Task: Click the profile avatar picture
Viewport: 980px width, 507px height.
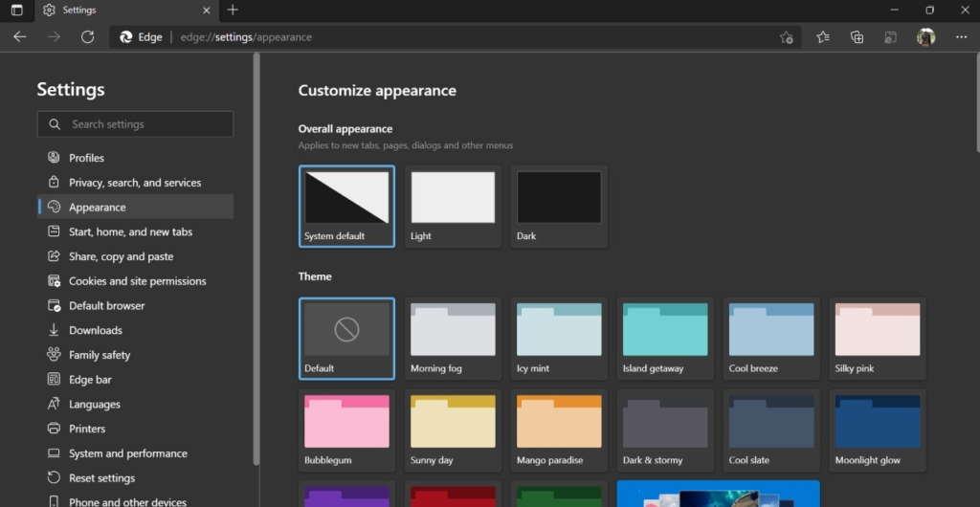Action: [925, 37]
